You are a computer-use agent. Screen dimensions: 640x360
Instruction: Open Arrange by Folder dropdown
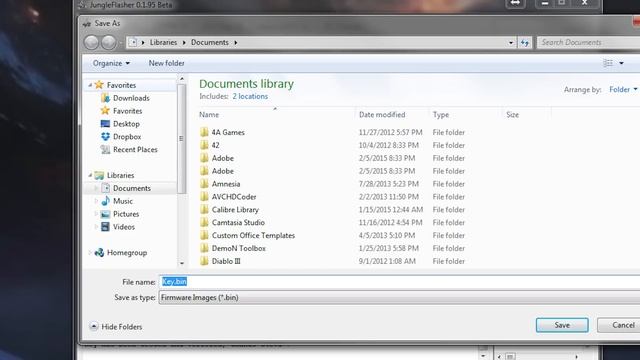pyautogui.click(x=623, y=89)
